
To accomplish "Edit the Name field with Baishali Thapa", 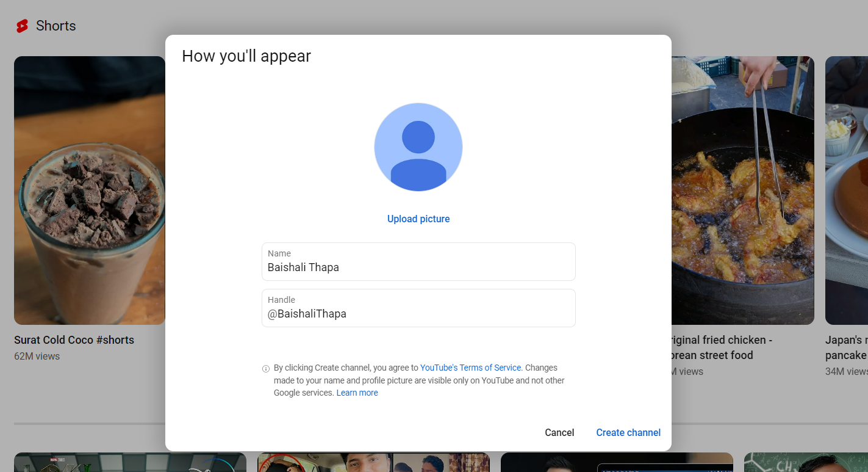I will 418,261.
